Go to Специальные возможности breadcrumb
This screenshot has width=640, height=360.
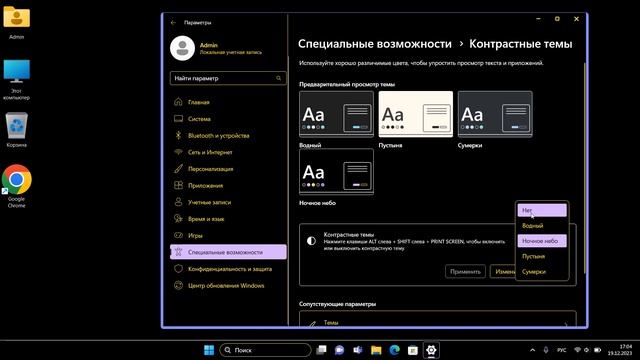coord(375,44)
